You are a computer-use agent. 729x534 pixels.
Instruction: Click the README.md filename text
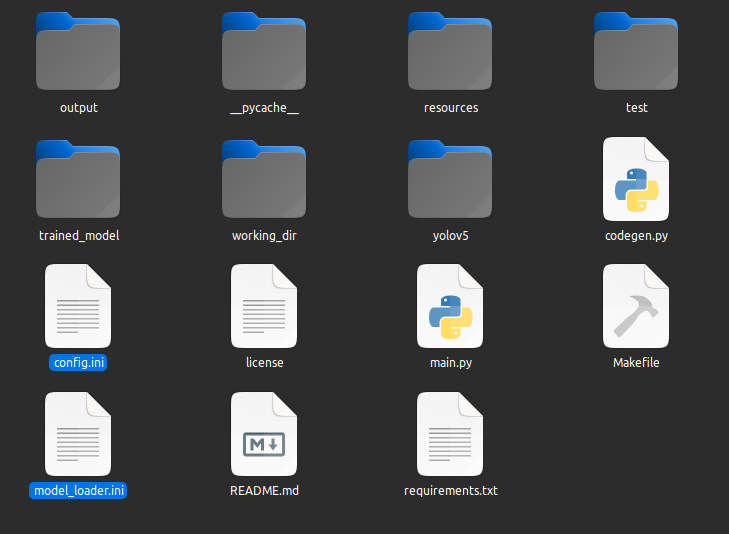[264, 490]
